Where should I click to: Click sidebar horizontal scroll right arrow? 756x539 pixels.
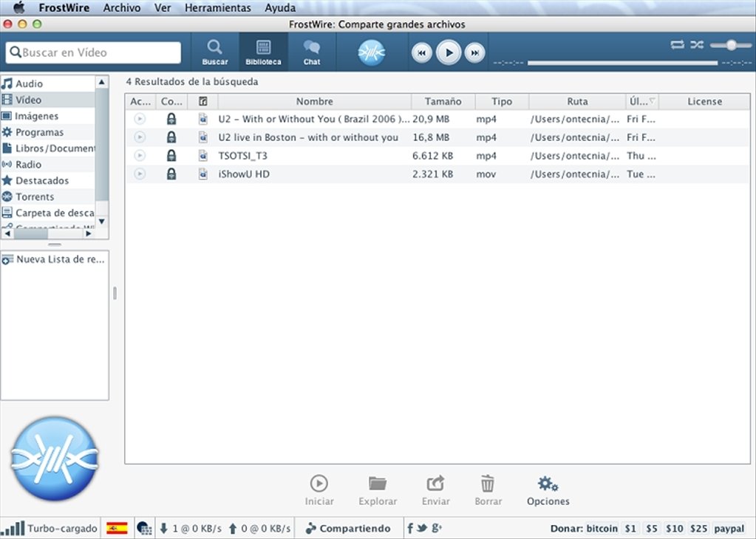88,233
